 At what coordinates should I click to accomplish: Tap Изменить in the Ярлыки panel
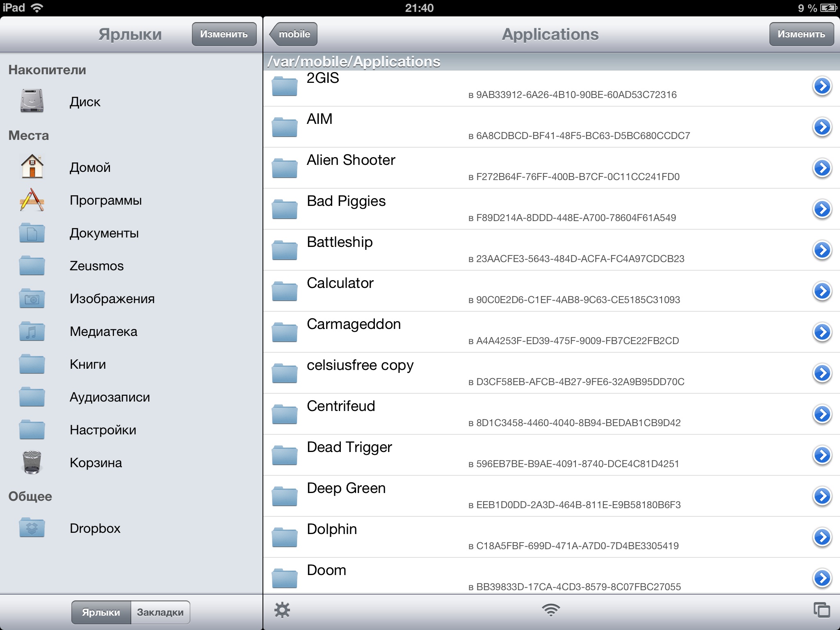point(224,34)
